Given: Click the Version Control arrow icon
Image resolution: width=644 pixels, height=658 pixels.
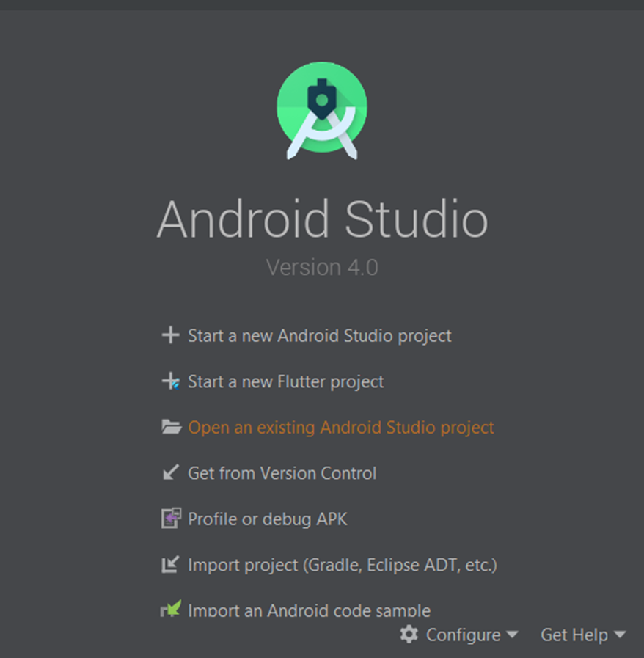Looking at the screenshot, I should pyautogui.click(x=170, y=472).
